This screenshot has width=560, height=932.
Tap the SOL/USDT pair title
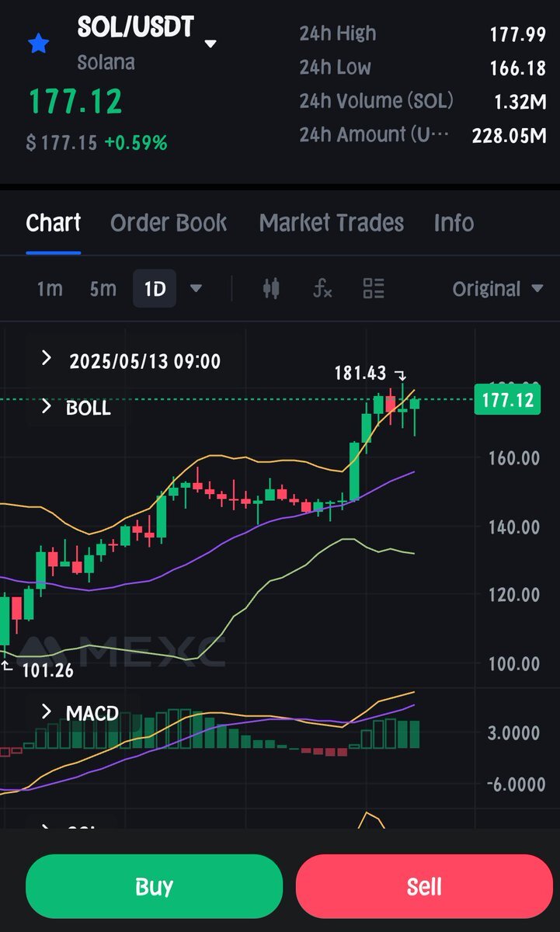click(x=137, y=29)
